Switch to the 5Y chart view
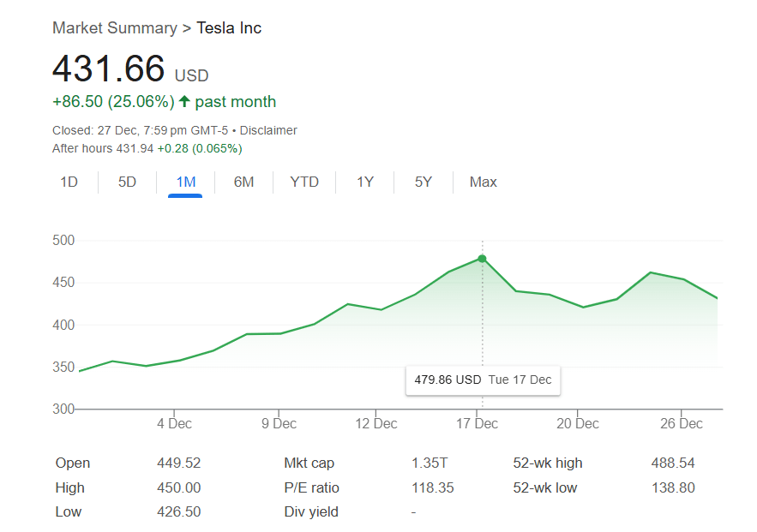The width and height of the screenshot is (757, 532). point(424,182)
